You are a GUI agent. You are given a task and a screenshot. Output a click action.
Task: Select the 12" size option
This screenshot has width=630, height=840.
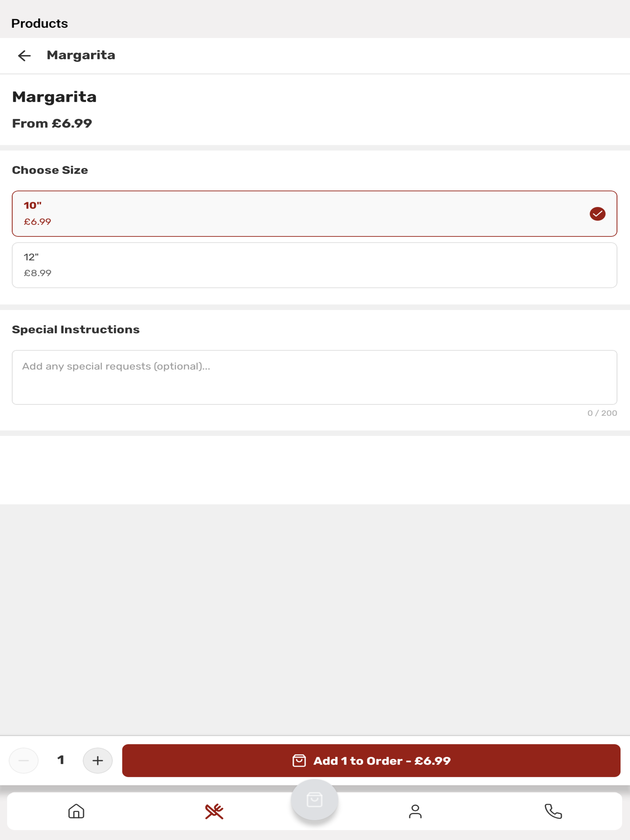coord(315,265)
